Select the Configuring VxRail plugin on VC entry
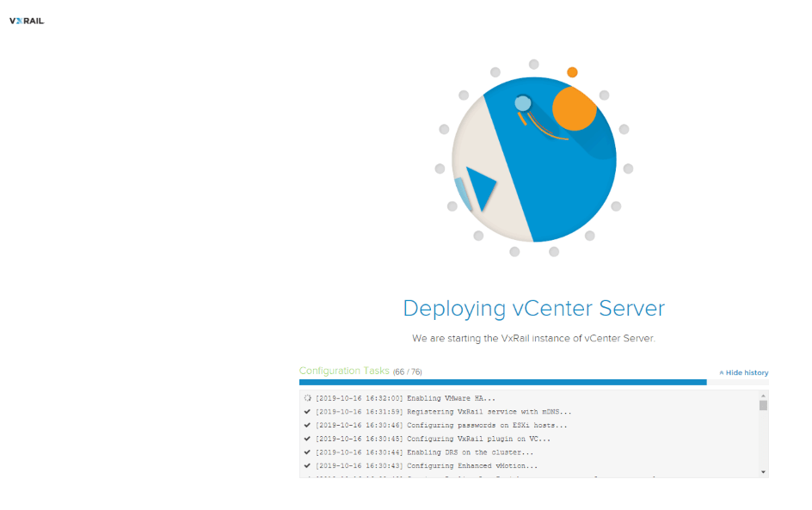The height and width of the screenshot is (510, 812). (478, 439)
